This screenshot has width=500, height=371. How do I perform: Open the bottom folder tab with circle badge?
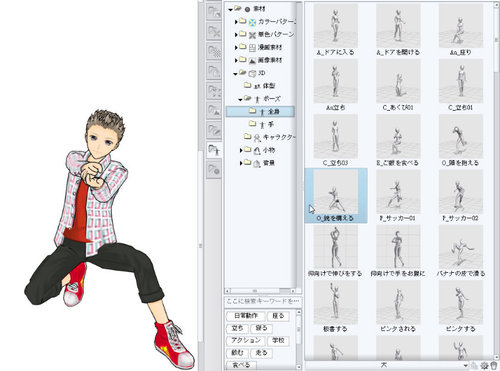pos(214,170)
